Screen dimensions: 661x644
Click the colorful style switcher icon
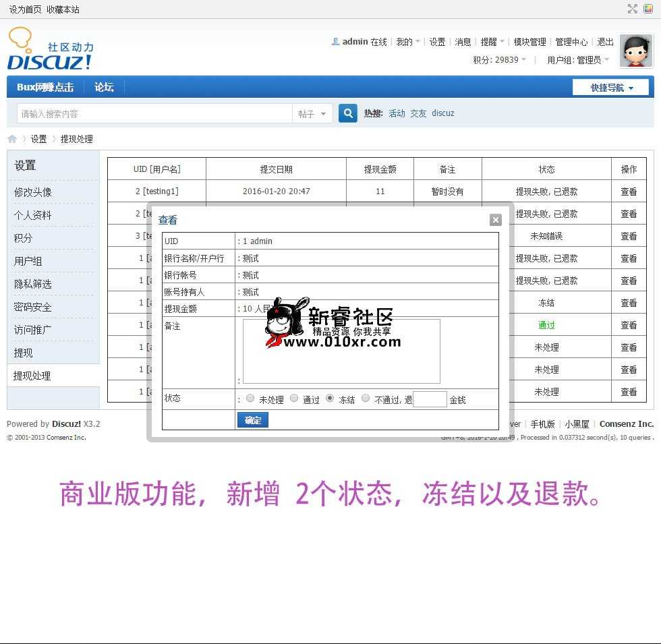648,9
